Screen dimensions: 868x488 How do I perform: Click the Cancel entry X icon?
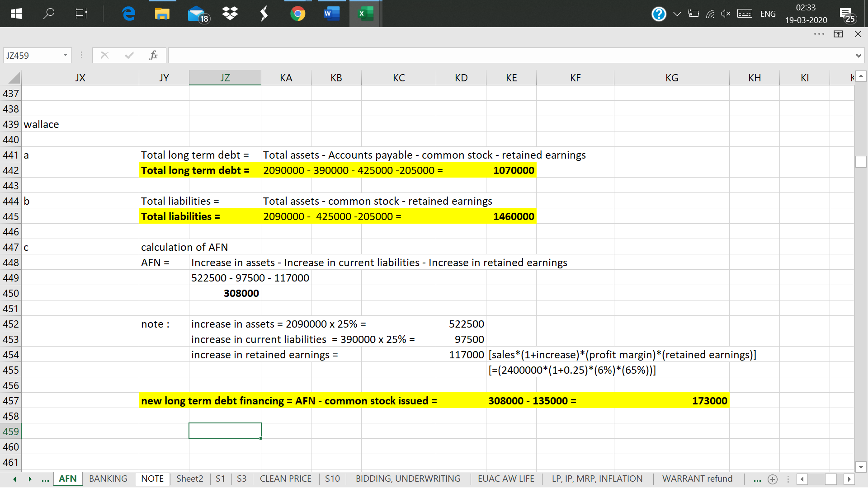coord(104,55)
